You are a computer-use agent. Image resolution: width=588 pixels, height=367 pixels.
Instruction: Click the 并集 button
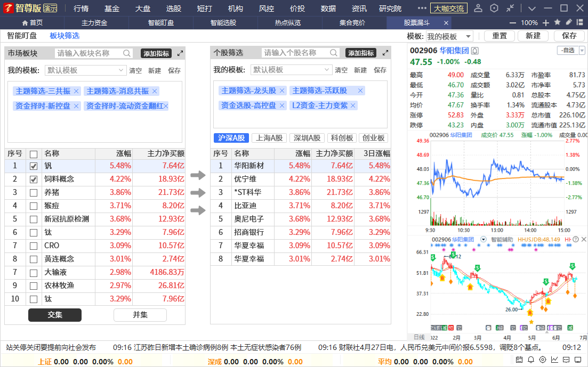140,315
